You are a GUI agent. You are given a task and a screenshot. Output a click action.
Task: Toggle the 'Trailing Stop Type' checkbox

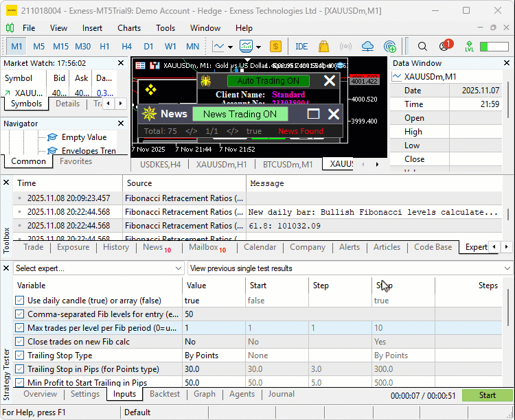(19, 355)
